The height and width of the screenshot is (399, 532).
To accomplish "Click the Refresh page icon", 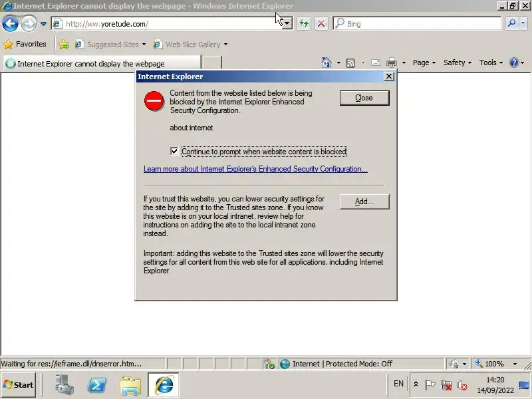I will [304, 24].
